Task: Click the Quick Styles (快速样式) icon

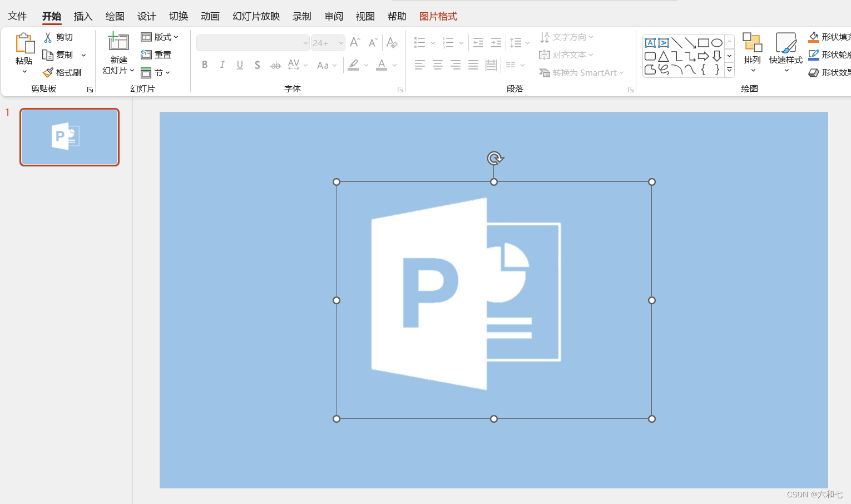Action: (x=786, y=43)
